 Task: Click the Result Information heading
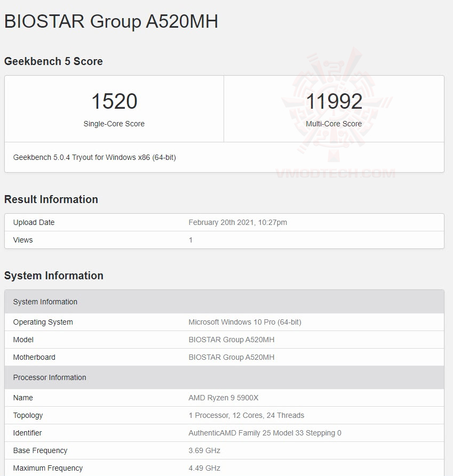[51, 199]
